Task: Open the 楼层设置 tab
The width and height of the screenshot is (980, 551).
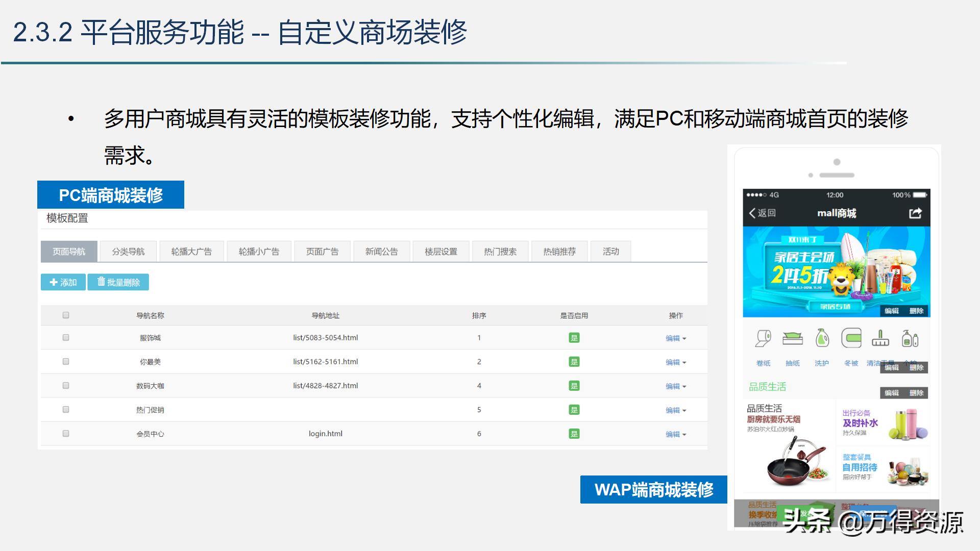Action: coord(441,252)
